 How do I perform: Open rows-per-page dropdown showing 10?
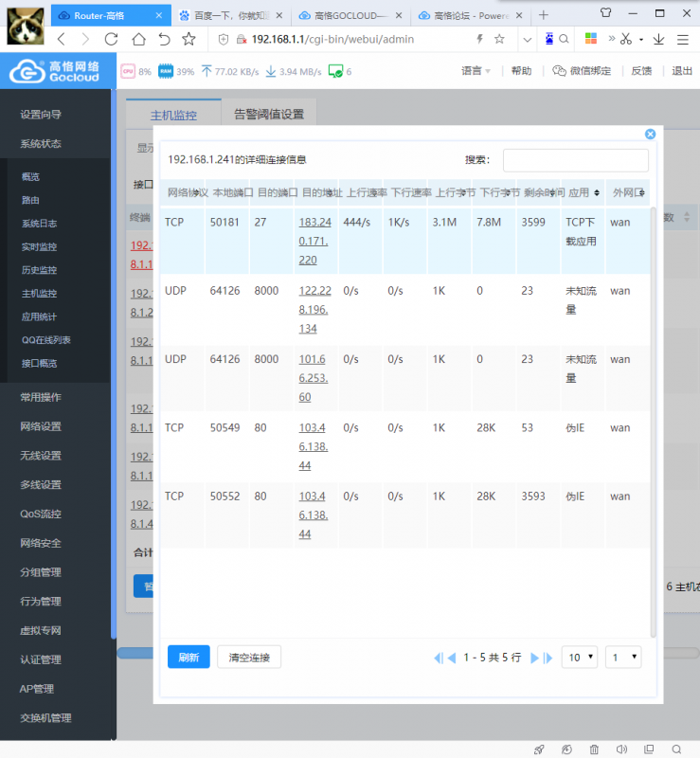580,657
